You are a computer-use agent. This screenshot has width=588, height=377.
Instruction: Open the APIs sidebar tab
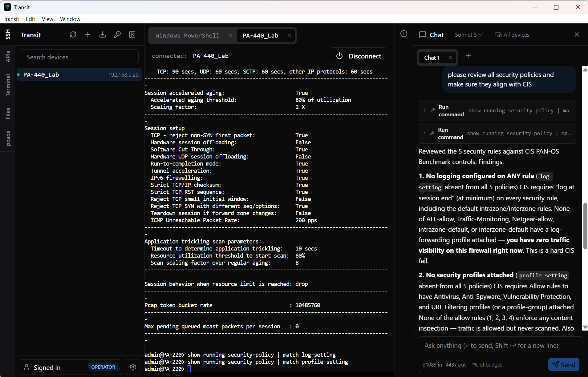tap(8, 56)
